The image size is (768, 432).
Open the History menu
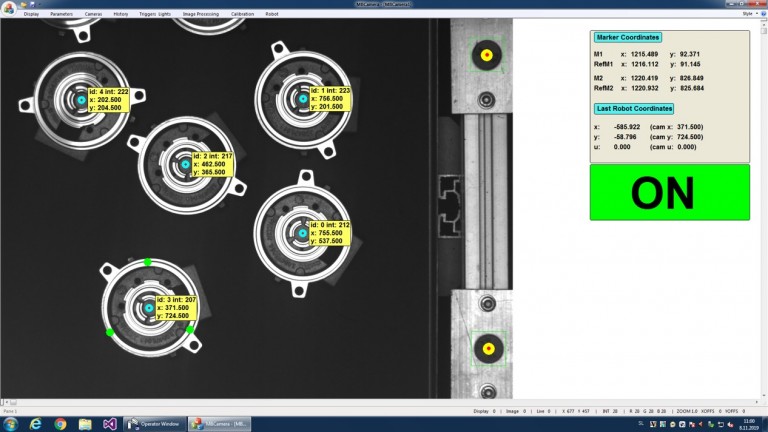coord(120,14)
